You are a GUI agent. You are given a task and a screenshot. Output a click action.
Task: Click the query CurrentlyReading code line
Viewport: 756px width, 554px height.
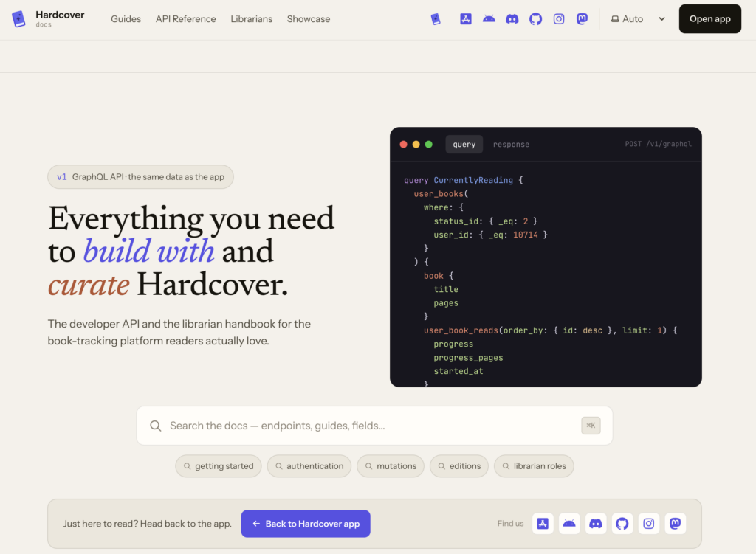coord(464,180)
